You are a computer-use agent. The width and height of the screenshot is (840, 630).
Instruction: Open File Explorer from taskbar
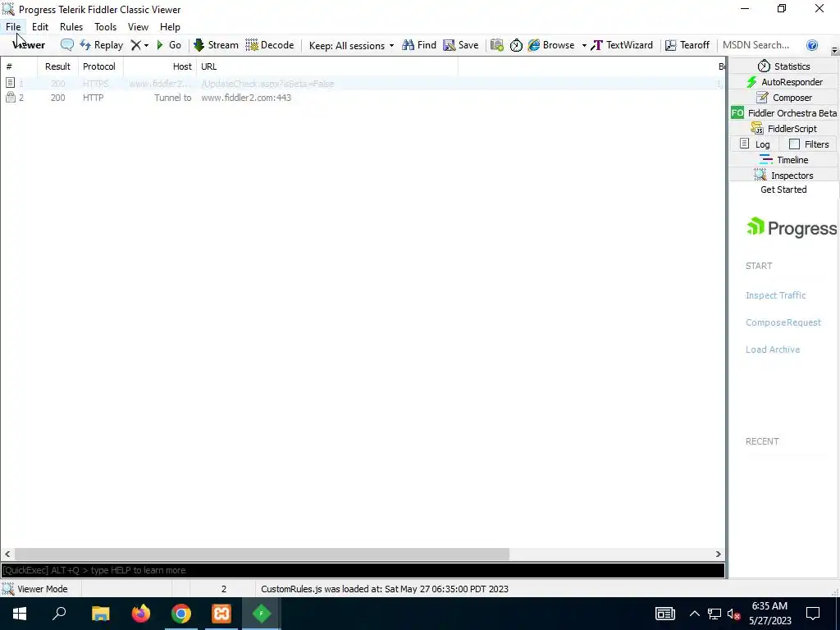(100, 614)
